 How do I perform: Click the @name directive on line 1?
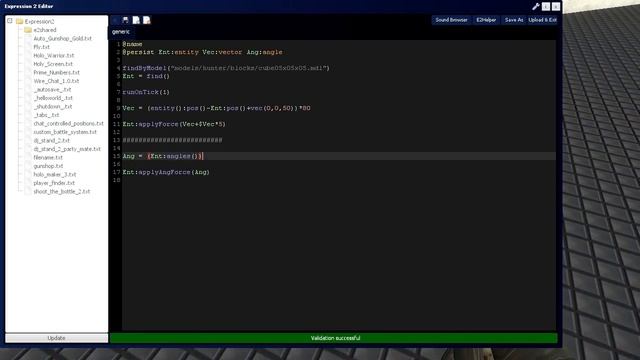coord(132,44)
